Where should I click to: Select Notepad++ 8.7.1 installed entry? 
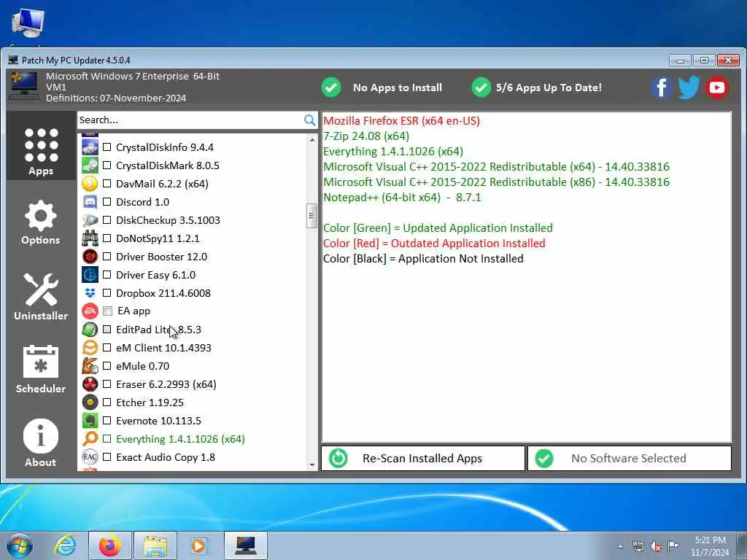point(402,197)
